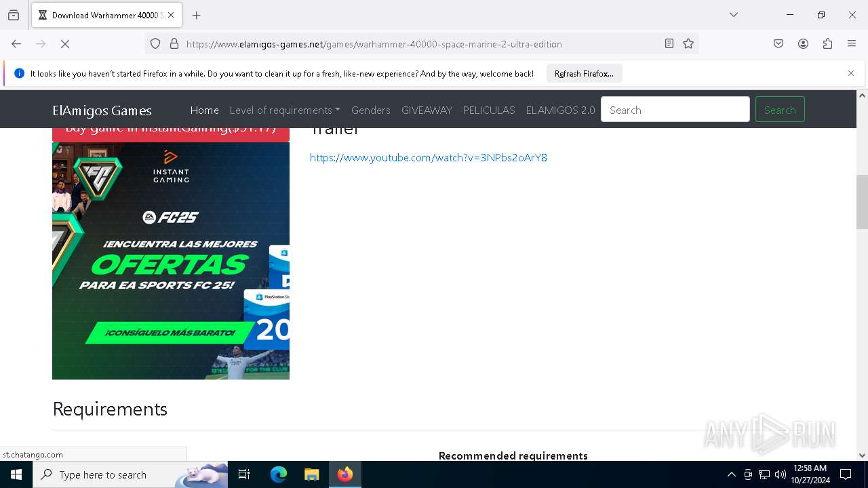Screen dimensions: 868x488
Task: Open File Explorer from the taskbar
Action: tap(311, 474)
